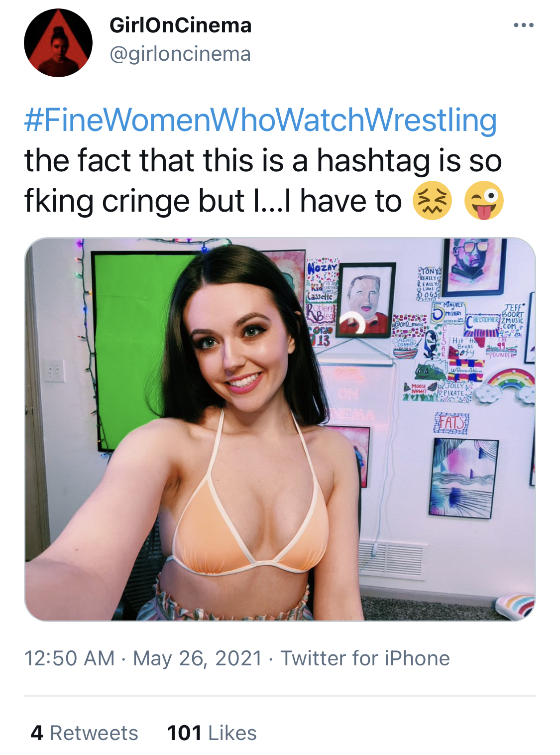Open the GirlOnCinema profile avatar
The image size is (560, 755).
[58, 43]
